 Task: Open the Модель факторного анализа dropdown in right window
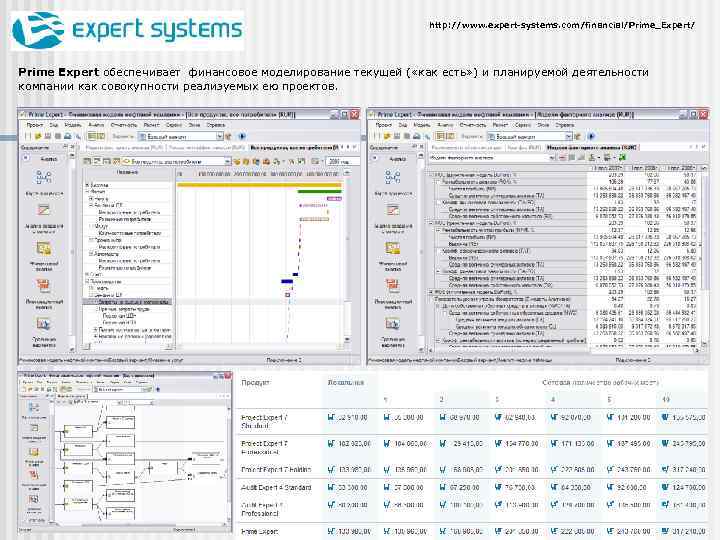(552, 158)
